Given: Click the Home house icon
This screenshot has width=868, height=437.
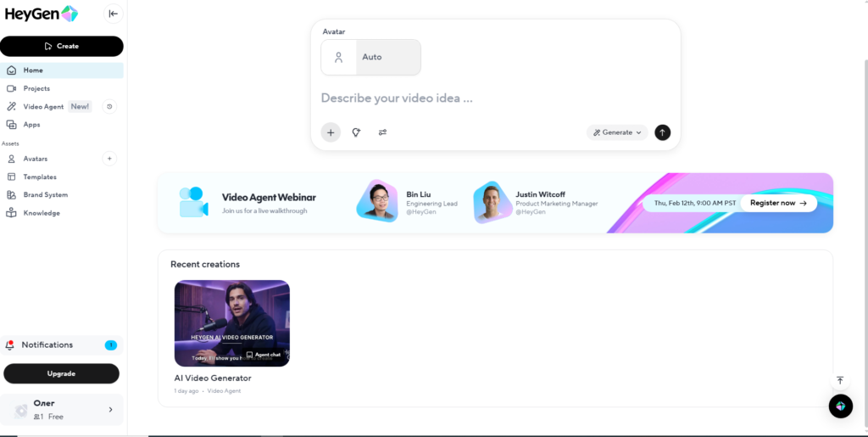Looking at the screenshot, I should (11, 70).
